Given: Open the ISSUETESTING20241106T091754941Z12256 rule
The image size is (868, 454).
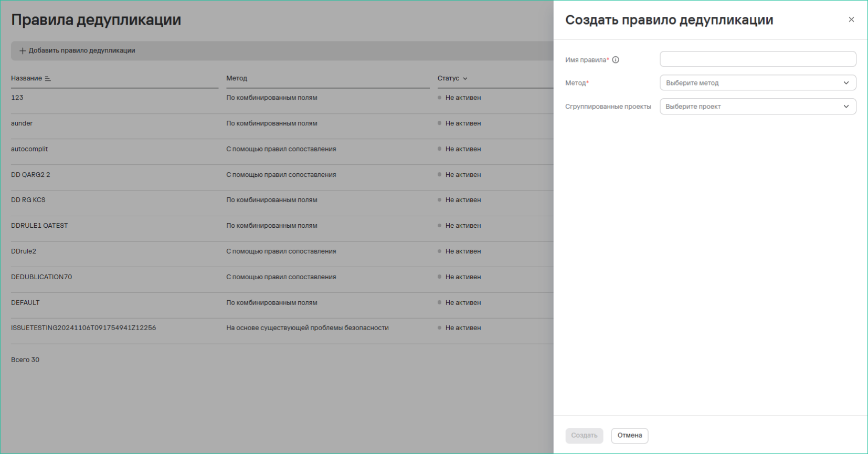Looking at the screenshot, I should 83,328.
